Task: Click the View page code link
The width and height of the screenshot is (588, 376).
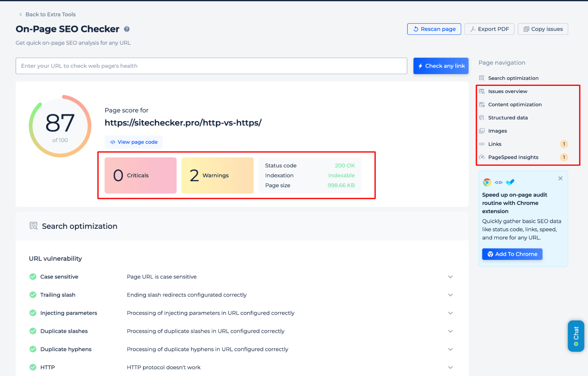Action: click(134, 142)
